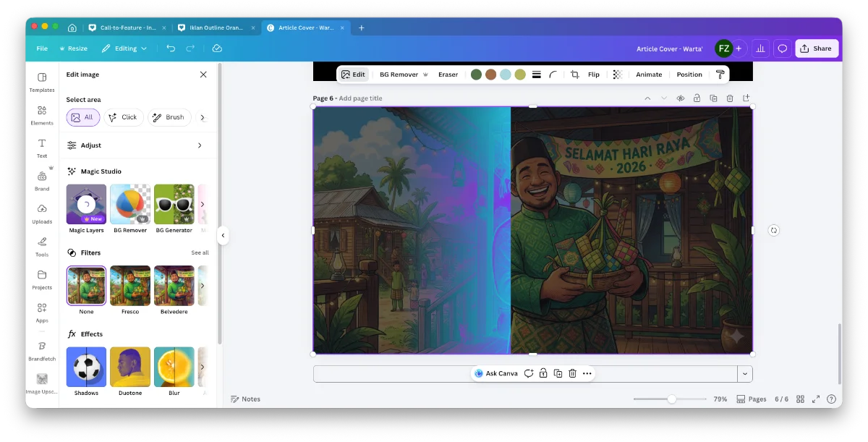Select the Click area option
868x442 pixels.
[124, 117]
